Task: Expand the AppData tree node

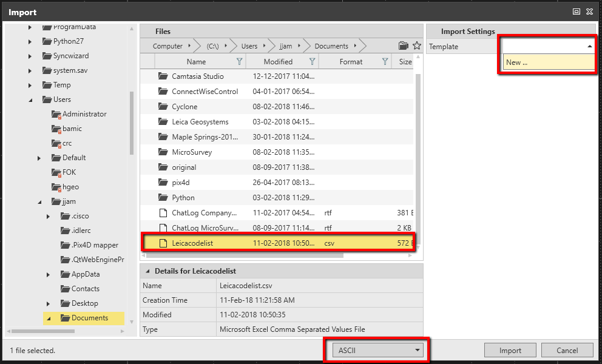Action: [48, 274]
